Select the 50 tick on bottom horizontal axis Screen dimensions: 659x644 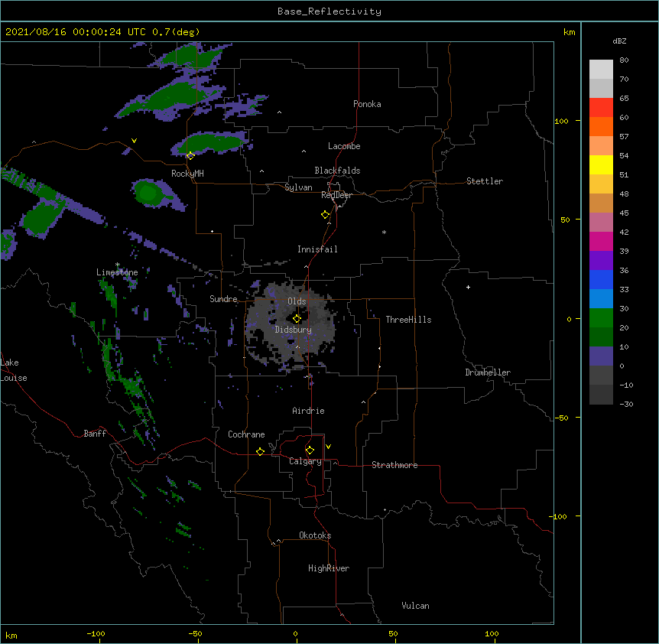393,633
